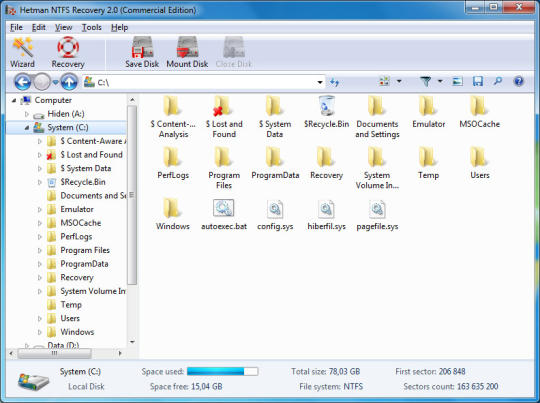The height and width of the screenshot is (403, 540).
Task: Open the Users folder in file pane
Action: (x=479, y=163)
